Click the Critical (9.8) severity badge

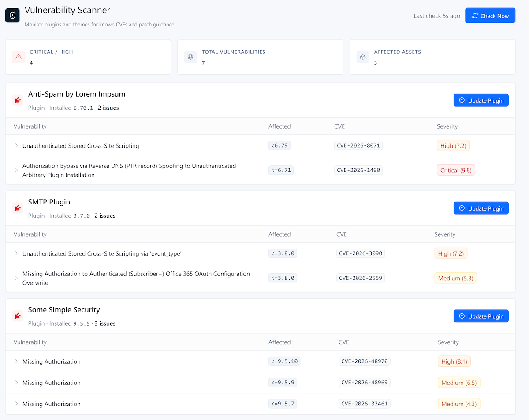(456, 170)
